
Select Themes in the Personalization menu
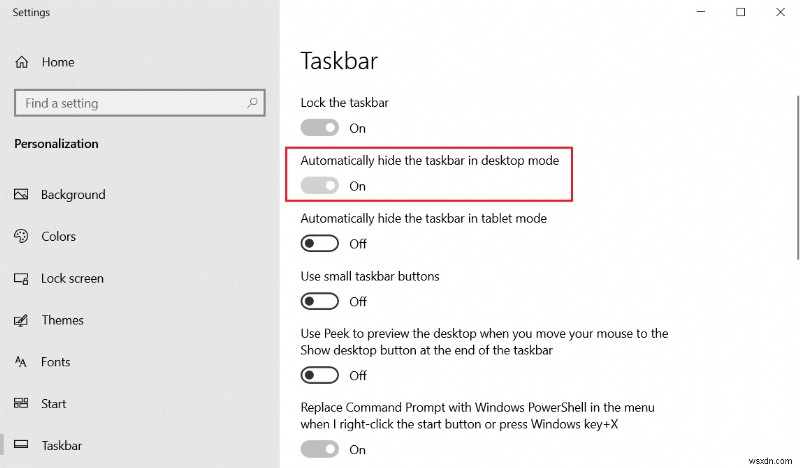click(62, 321)
